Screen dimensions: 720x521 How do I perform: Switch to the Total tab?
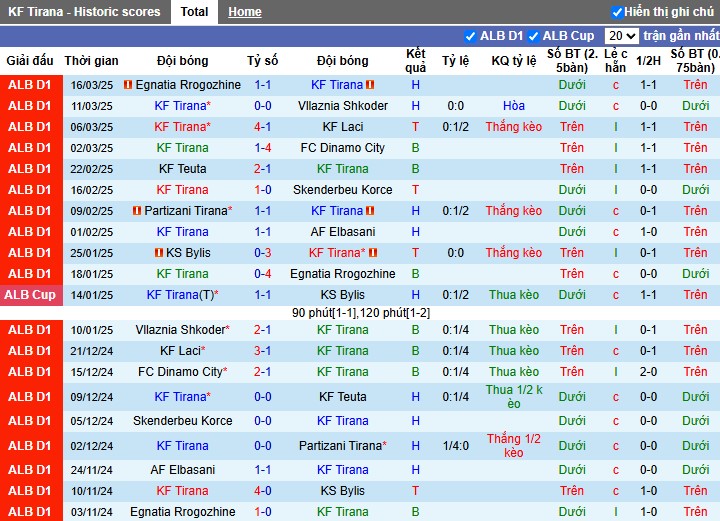pyautogui.click(x=194, y=12)
